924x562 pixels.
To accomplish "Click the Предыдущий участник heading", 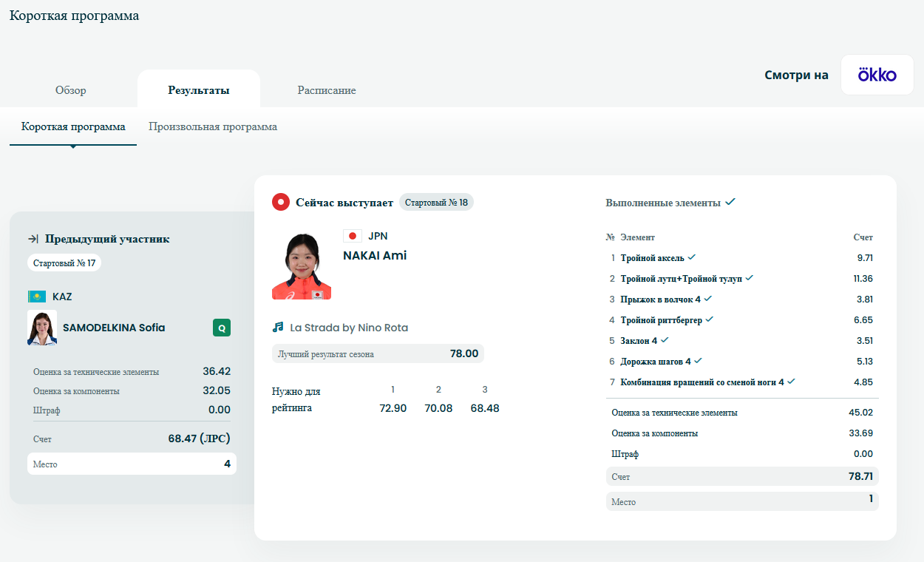I will [107, 239].
